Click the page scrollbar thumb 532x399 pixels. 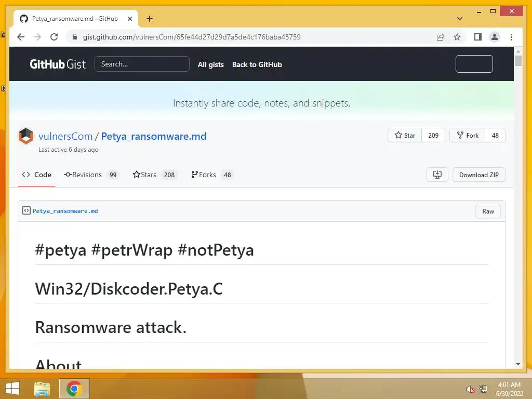[518, 60]
